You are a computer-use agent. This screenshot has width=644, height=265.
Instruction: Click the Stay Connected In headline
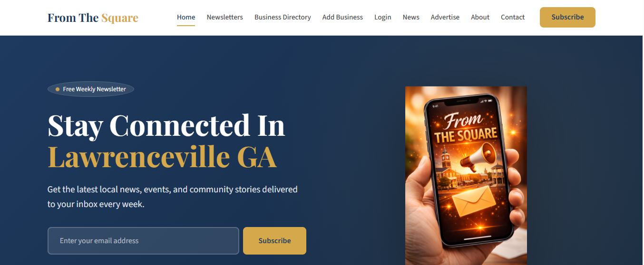(166, 125)
